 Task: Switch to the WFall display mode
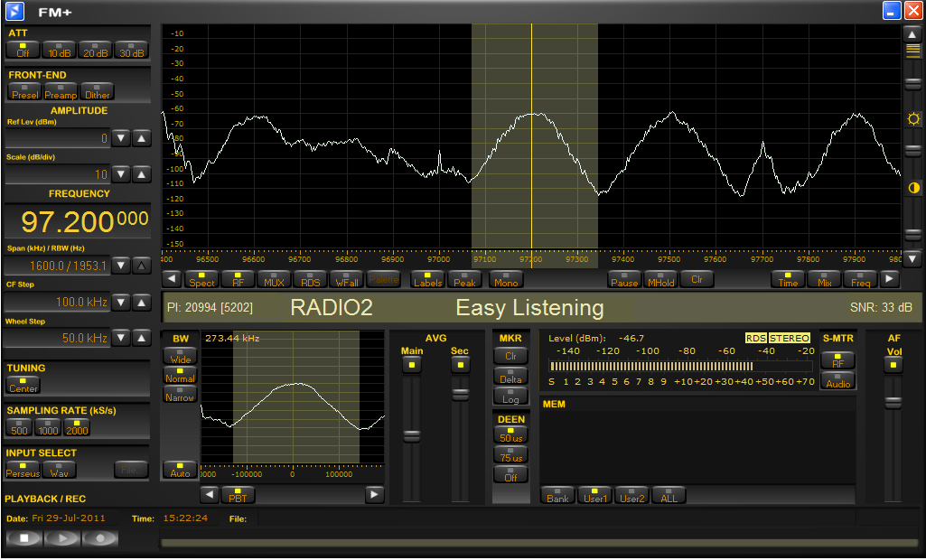[347, 279]
